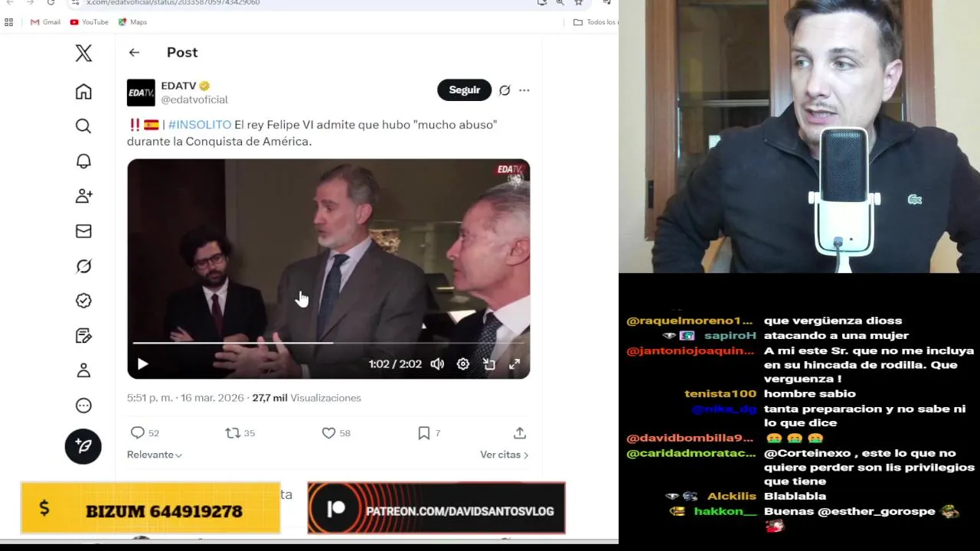Open messages envelope icon
Screen dimensions: 980x551
point(83,231)
